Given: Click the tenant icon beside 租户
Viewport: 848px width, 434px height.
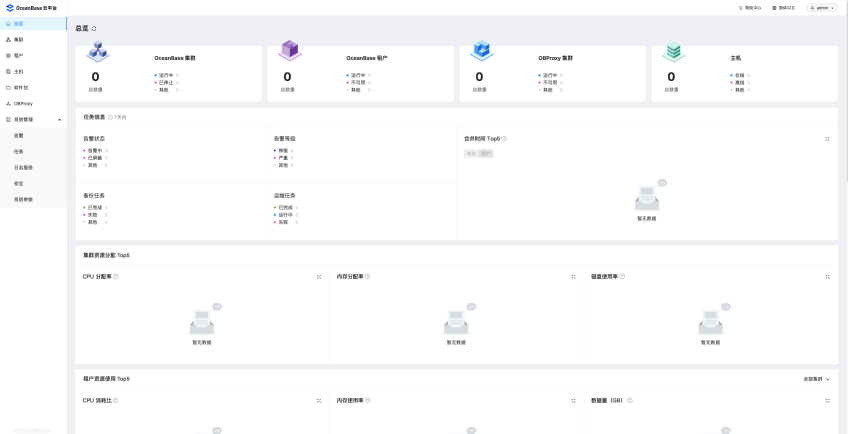Looking at the screenshot, I should pyautogui.click(x=8, y=55).
